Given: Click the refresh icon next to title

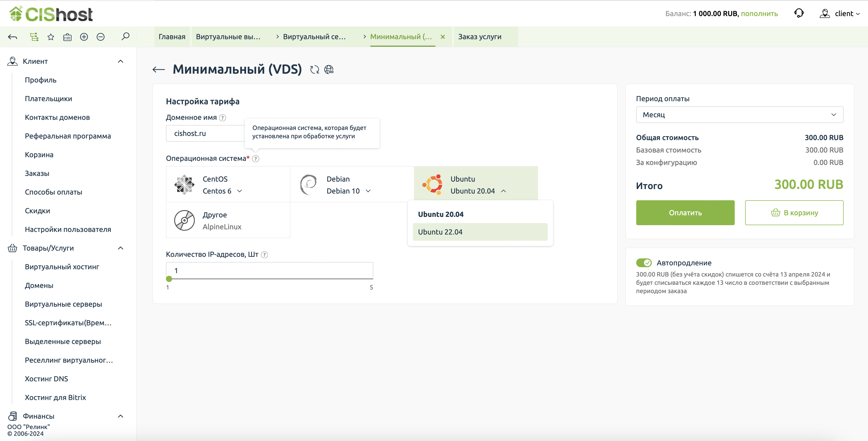Looking at the screenshot, I should click(314, 70).
